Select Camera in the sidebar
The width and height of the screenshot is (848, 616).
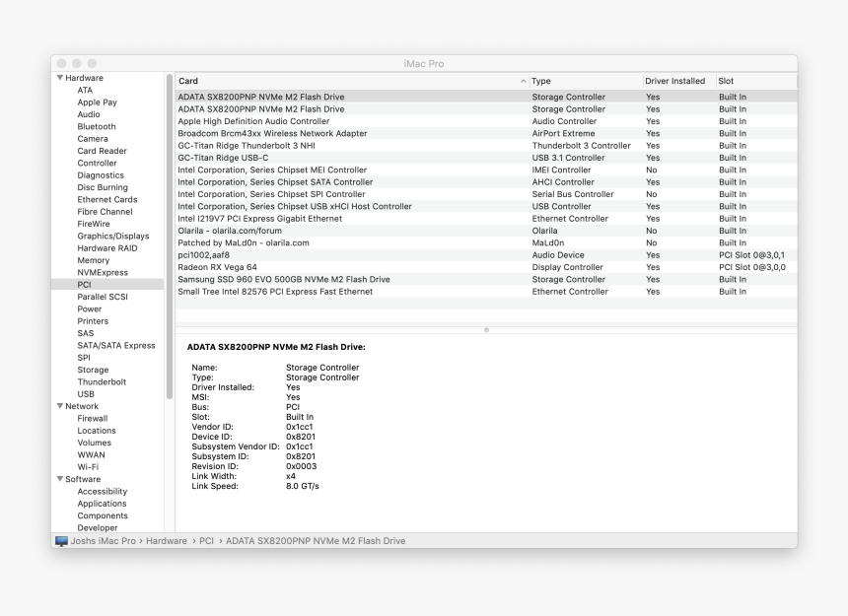(x=93, y=139)
